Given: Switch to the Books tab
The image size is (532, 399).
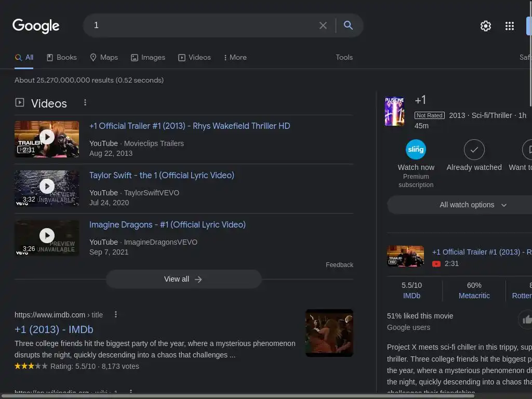Looking at the screenshot, I should coord(62,57).
